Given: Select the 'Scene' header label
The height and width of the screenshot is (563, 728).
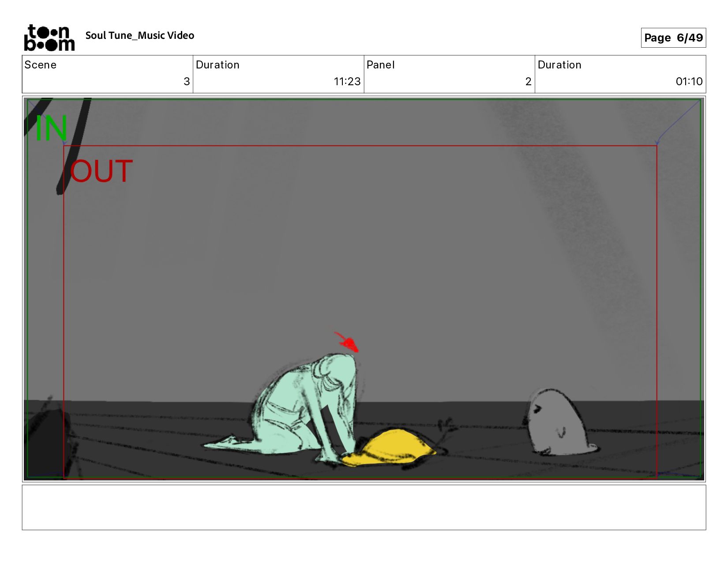Looking at the screenshot, I should pyautogui.click(x=41, y=65).
